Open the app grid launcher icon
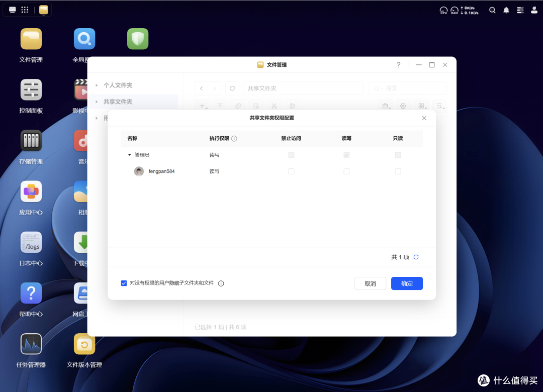The width and height of the screenshot is (543, 392). [25, 10]
